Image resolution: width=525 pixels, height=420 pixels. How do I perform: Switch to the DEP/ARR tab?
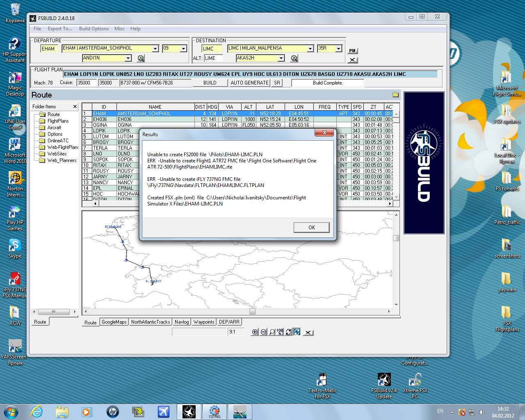pyautogui.click(x=229, y=322)
